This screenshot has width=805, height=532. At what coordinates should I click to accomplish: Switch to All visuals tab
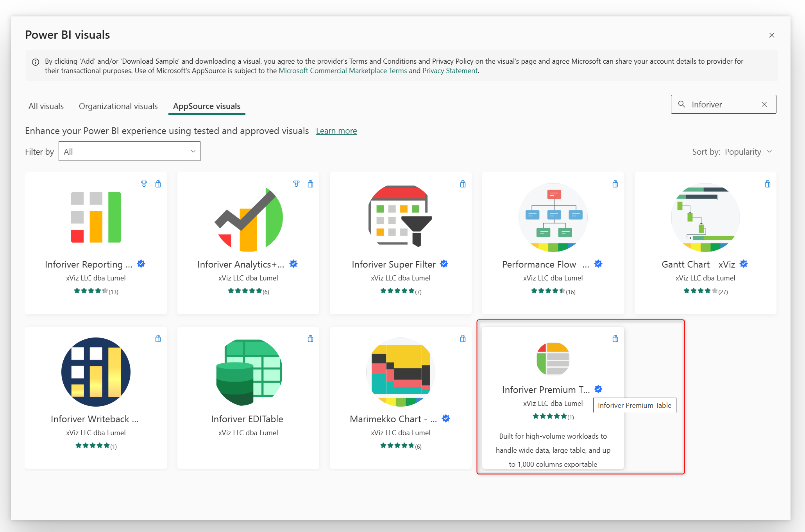coord(46,106)
